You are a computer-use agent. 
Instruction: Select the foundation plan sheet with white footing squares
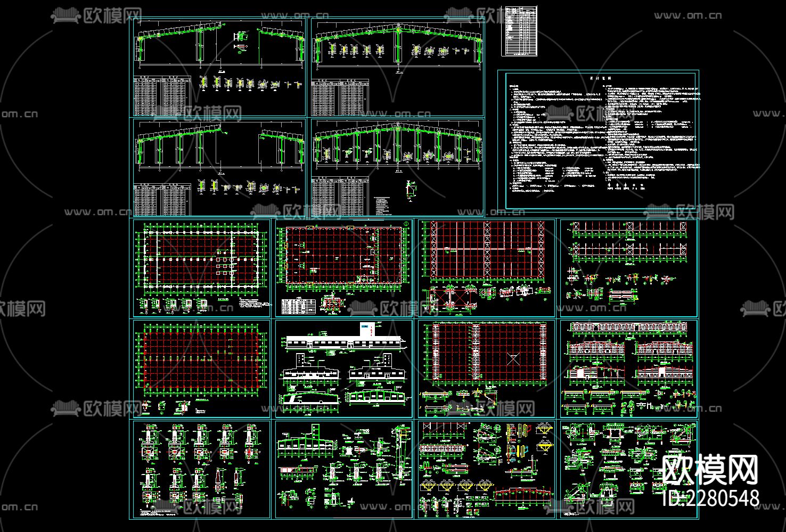click(x=202, y=268)
